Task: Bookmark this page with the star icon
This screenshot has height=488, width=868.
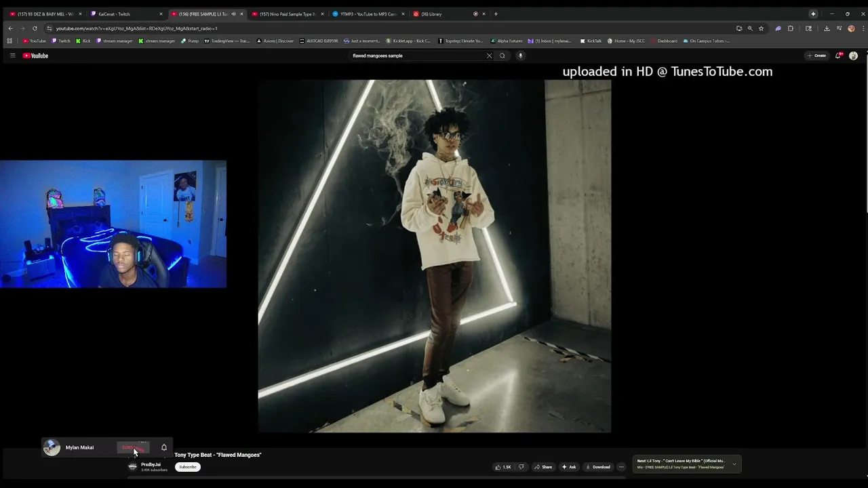Action: click(x=761, y=28)
